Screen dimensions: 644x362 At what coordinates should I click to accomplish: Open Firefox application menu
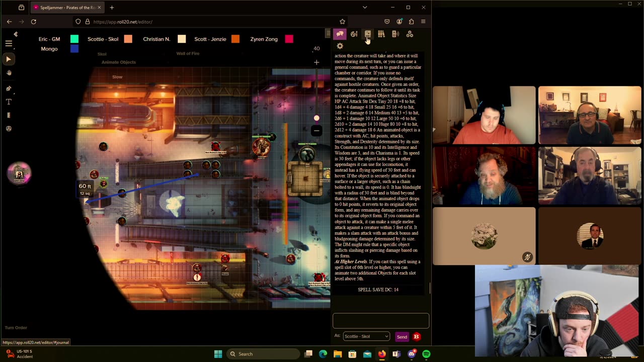pyautogui.click(x=423, y=22)
